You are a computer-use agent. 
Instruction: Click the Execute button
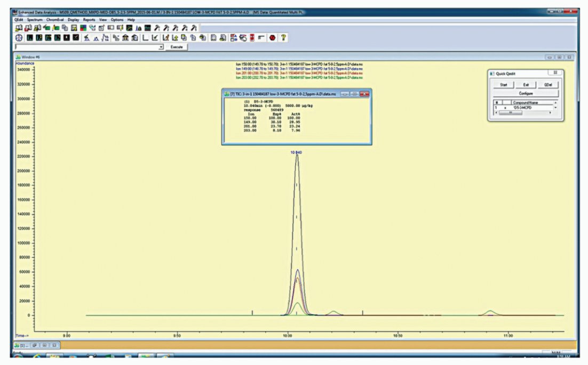coord(177,47)
